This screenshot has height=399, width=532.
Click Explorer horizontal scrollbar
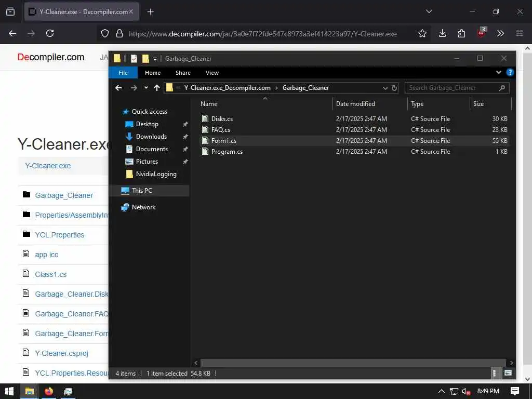(353, 363)
